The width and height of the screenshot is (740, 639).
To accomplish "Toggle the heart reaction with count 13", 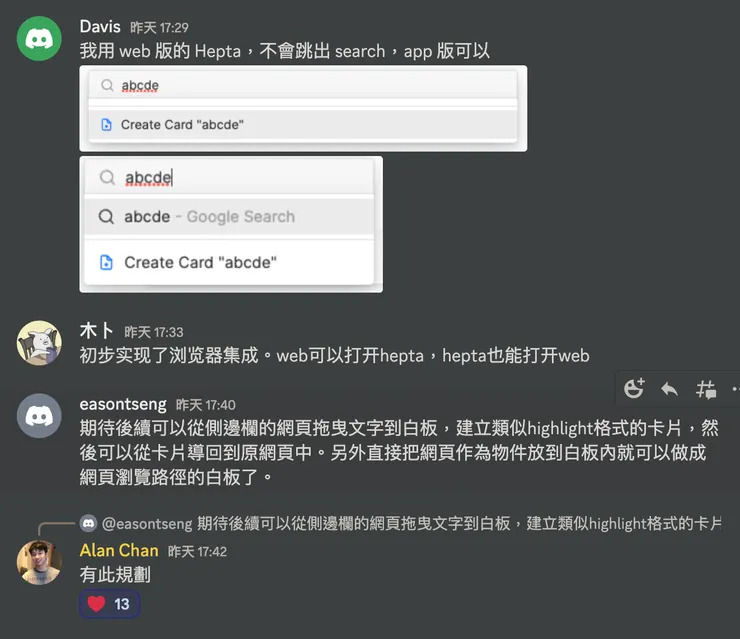I will (x=109, y=604).
